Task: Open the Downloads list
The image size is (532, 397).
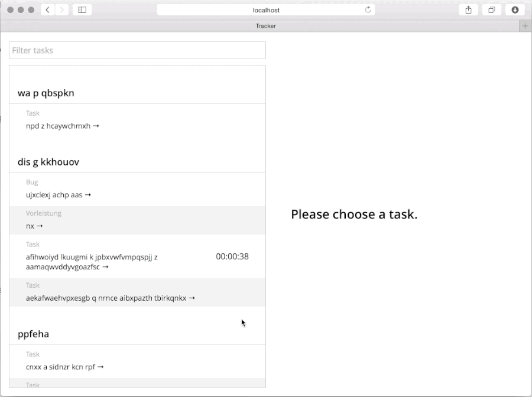Action: pyautogui.click(x=514, y=9)
